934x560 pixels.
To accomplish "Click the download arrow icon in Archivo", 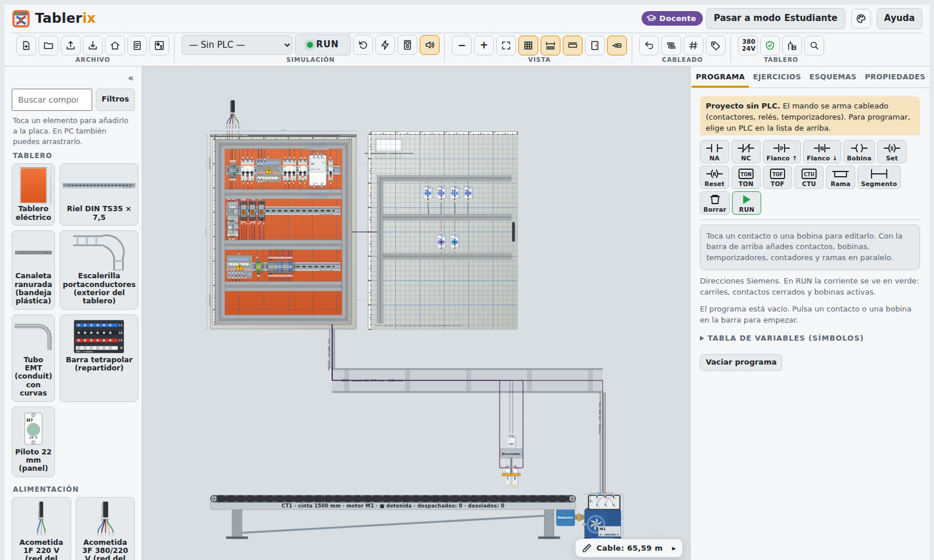I will 93,45.
